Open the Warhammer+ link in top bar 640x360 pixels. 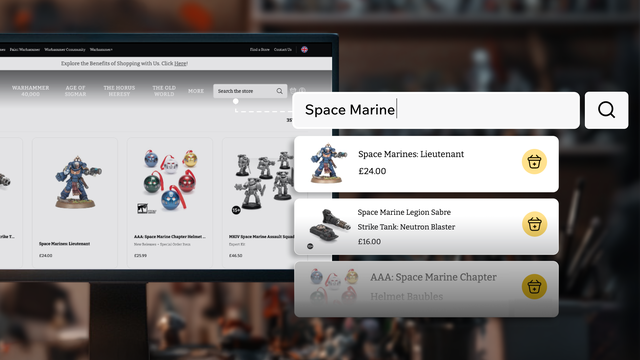coord(101,49)
